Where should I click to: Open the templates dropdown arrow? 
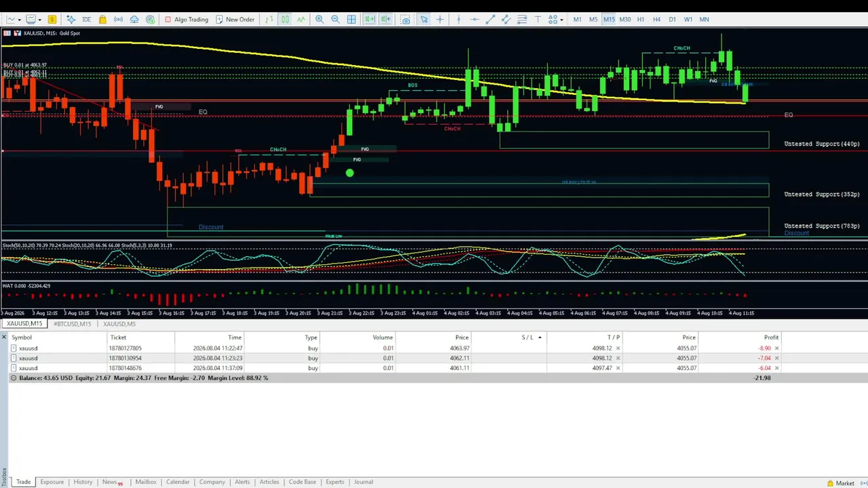pyautogui.click(x=40, y=20)
